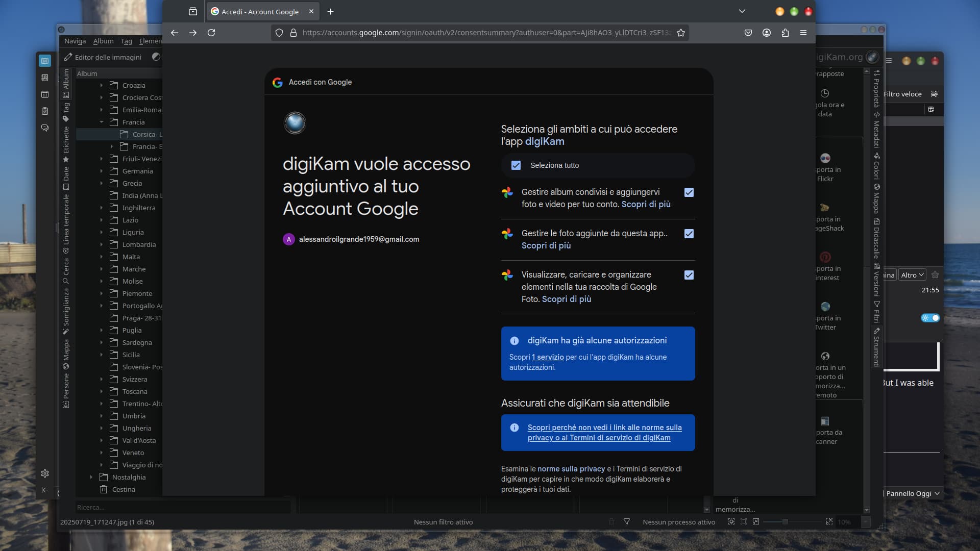
Task: Select Accedi - Account Google browser tab
Action: 262,12
